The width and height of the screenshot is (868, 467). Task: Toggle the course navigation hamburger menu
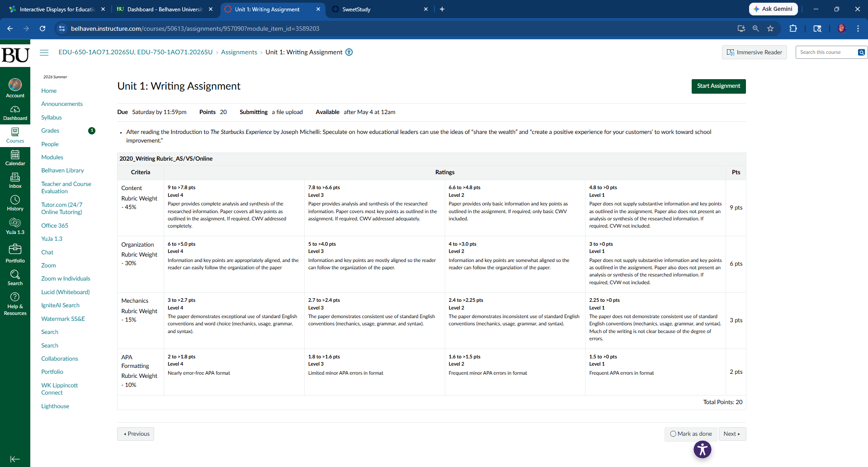[x=44, y=52]
